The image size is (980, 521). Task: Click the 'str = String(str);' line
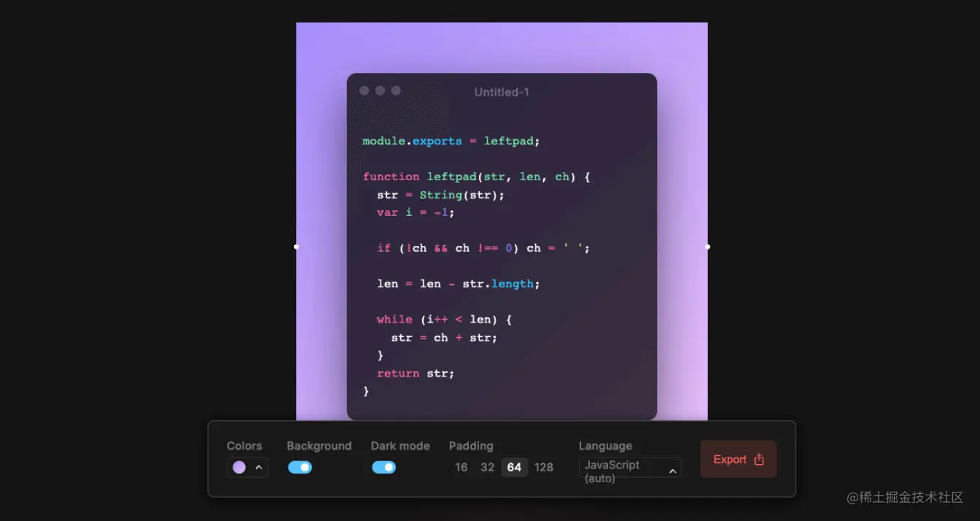click(440, 195)
